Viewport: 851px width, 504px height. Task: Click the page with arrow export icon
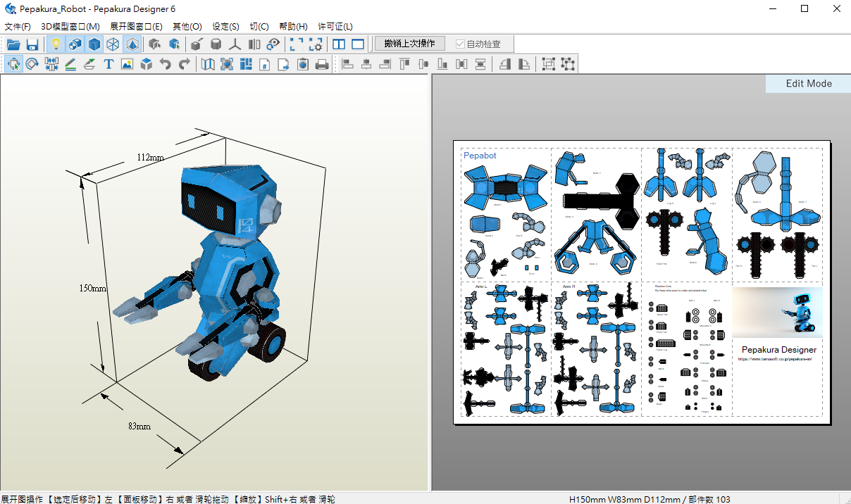pyautogui.click(x=284, y=64)
